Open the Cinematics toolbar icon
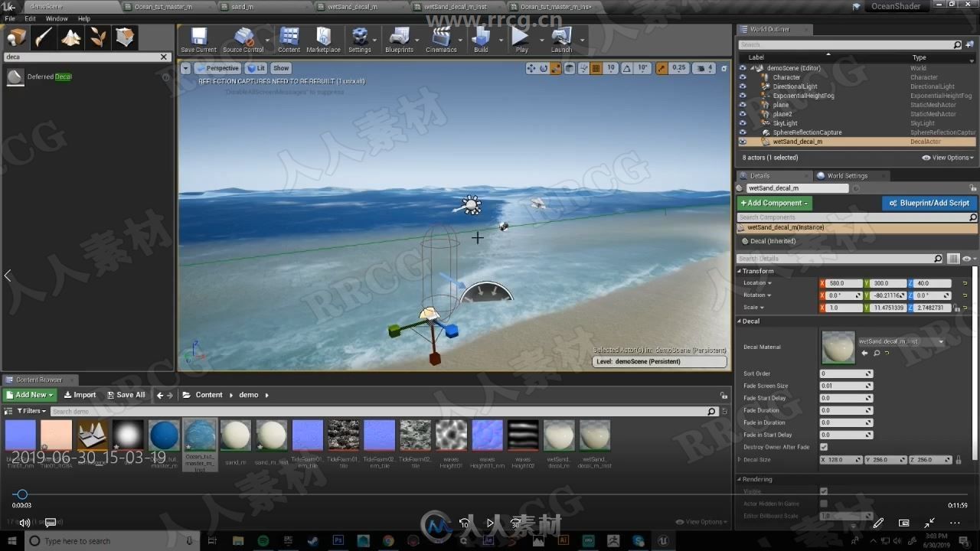This screenshot has width=980, height=551. [x=441, y=40]
